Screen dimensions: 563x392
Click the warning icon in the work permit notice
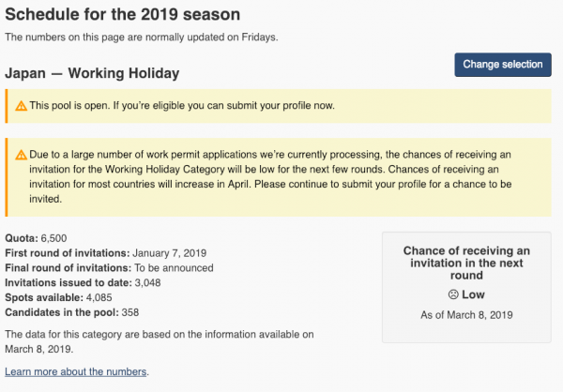22,156
